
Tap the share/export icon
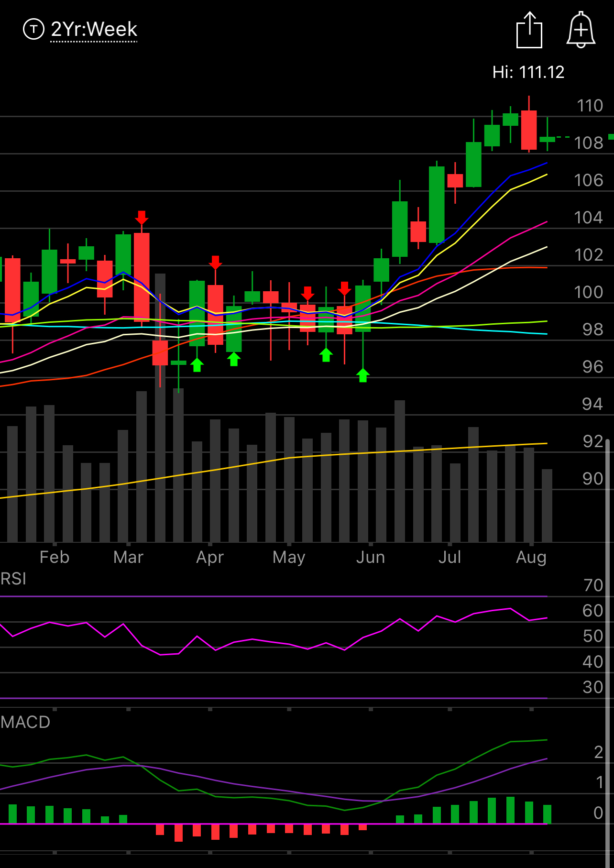[x=529, y=30]
